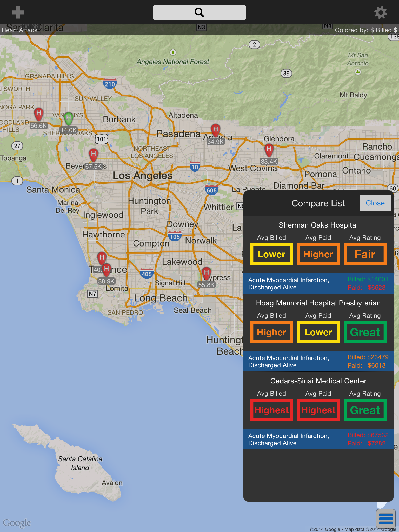Tap Hoag Memorial Avg Billed Higher badge
The width and height of the screenshot is (399, 532).
point(272,332)
